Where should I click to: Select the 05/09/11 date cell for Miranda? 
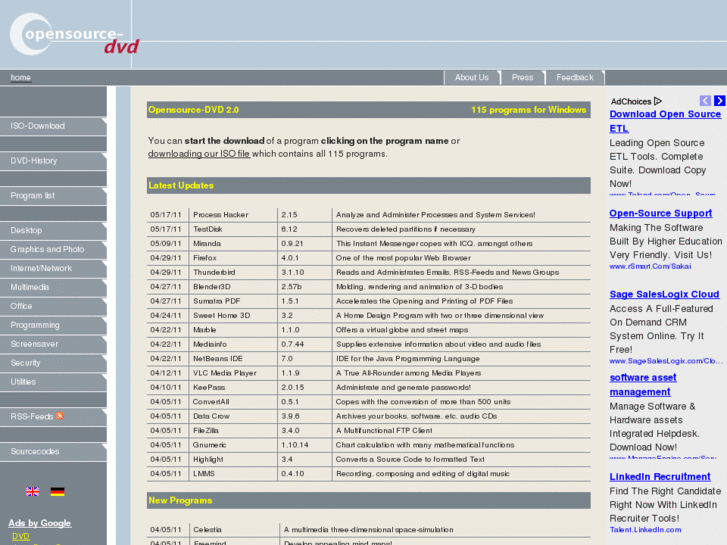[166, 244]
